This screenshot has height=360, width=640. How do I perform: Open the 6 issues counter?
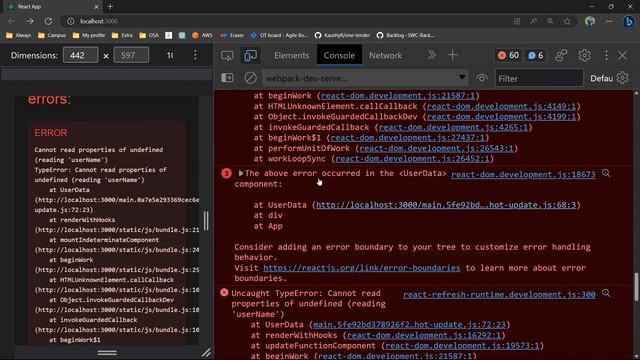[535, 55]
